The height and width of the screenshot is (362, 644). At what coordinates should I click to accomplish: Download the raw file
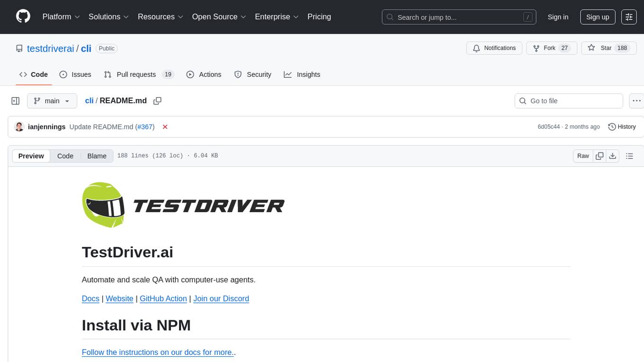coord(613,156)
